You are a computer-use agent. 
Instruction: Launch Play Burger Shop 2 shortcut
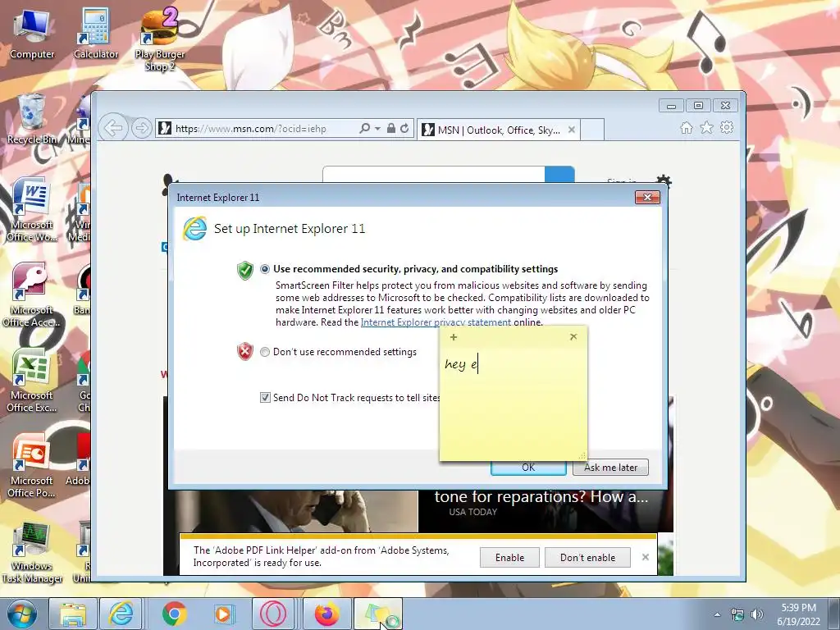click(x=160, y=39)
